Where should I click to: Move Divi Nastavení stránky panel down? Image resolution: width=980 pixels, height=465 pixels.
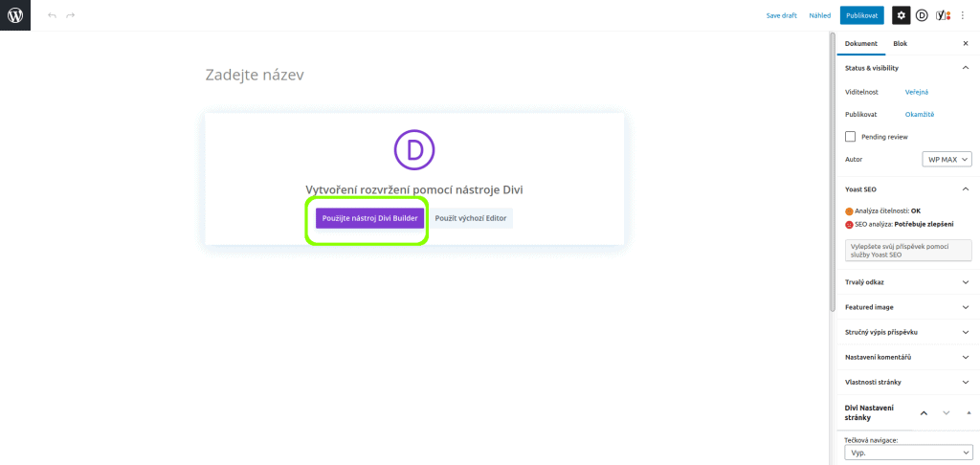point(947,413)
